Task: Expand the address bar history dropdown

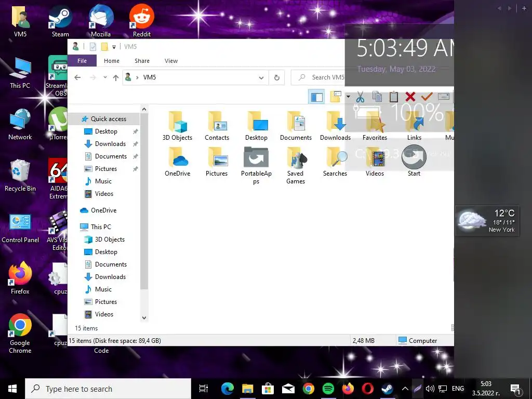Action: pos(261,78)
